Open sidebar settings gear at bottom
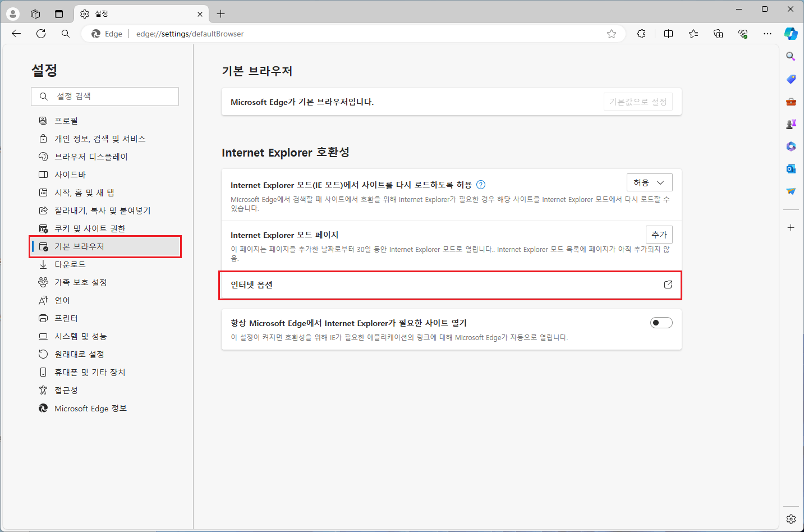 791,519
